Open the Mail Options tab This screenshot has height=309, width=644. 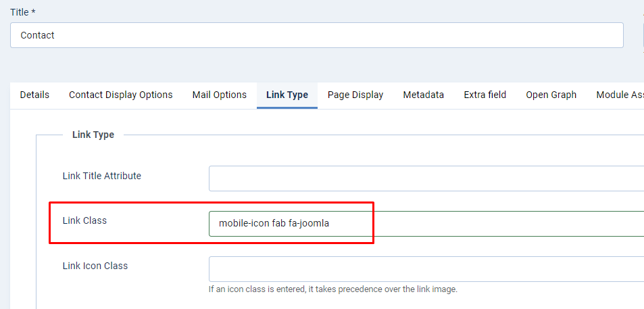(x=219, y=95)
